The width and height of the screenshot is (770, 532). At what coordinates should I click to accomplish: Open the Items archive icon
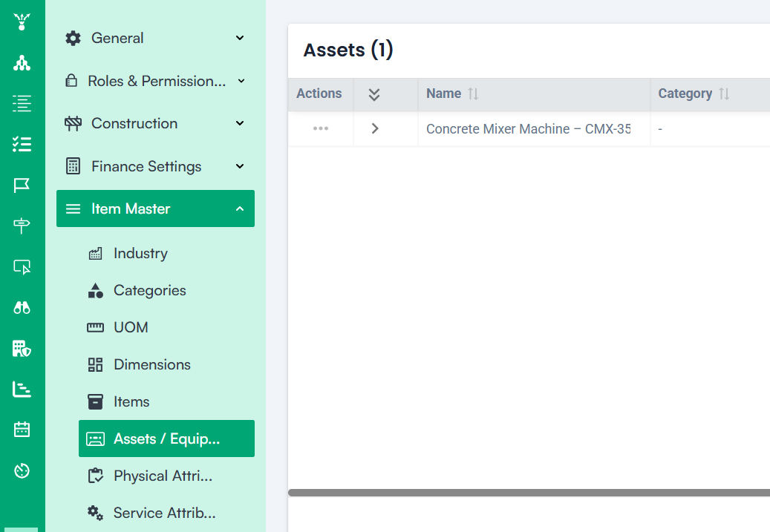tap(96, 401)
